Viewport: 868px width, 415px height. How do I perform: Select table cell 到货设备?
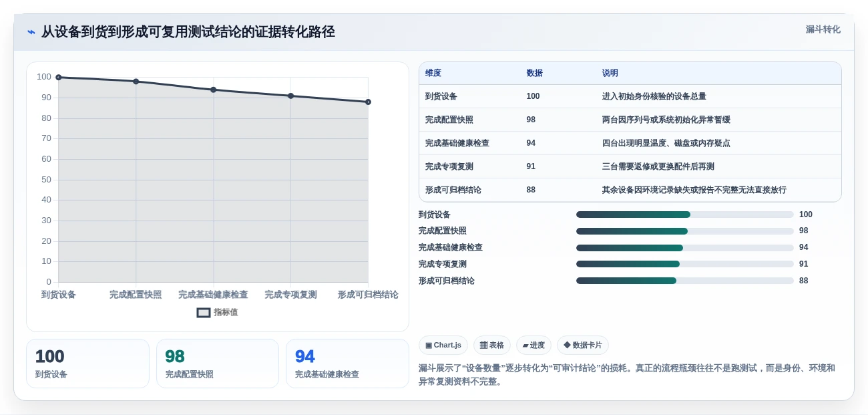[441, 96]
